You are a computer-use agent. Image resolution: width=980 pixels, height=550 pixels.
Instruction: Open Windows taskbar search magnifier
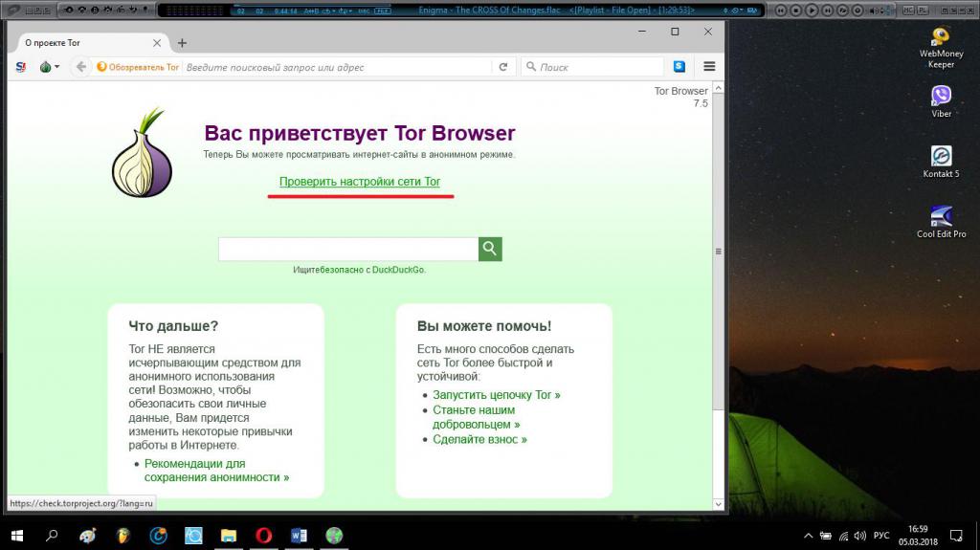52,536
